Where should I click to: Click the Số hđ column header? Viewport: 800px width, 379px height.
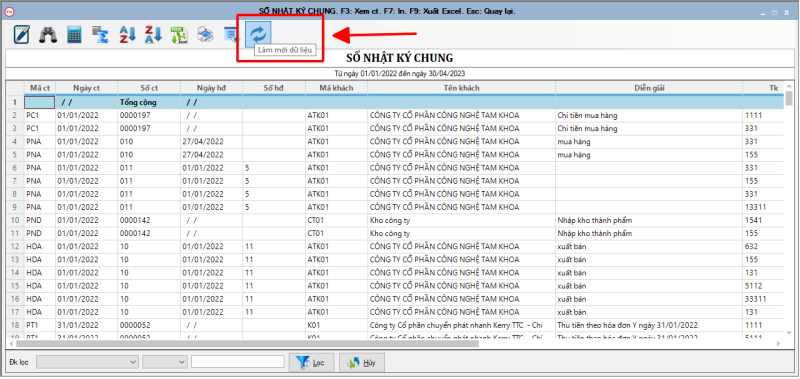[274, 88]
